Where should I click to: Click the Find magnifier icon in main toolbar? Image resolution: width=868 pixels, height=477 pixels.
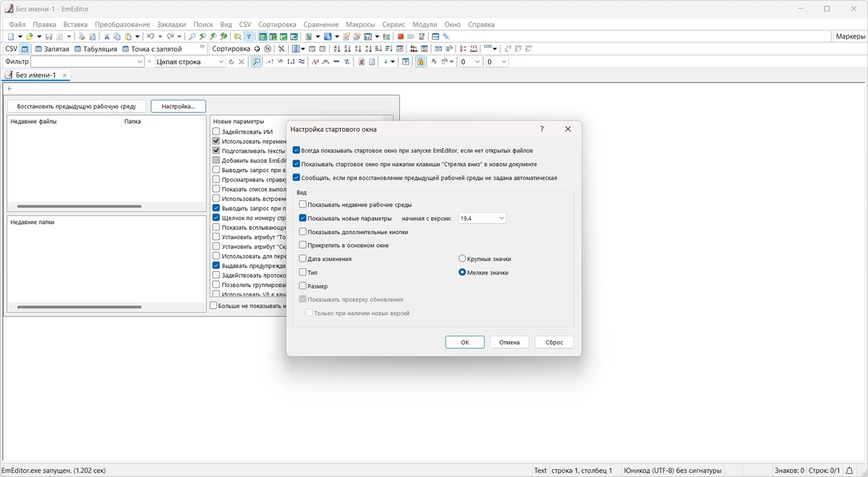[x=192, y=36]
